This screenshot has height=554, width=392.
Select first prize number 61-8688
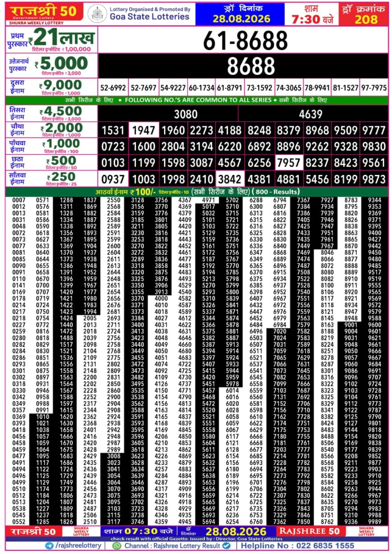[x=245, y=41]
